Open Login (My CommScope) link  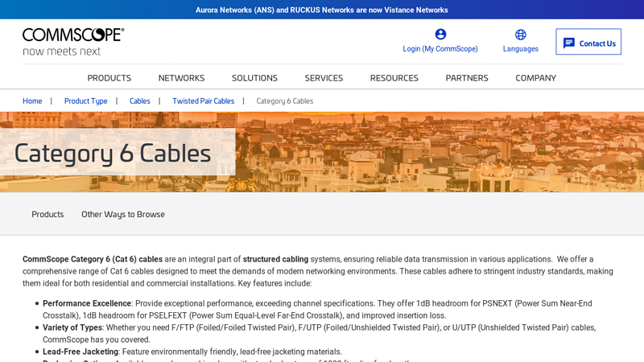(x=440, y=49)
